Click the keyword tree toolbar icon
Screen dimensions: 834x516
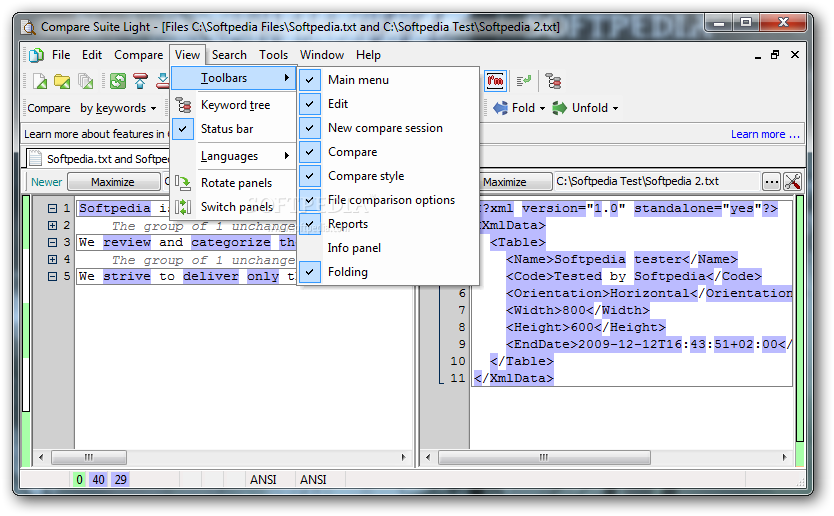click(x=553, y=81)
